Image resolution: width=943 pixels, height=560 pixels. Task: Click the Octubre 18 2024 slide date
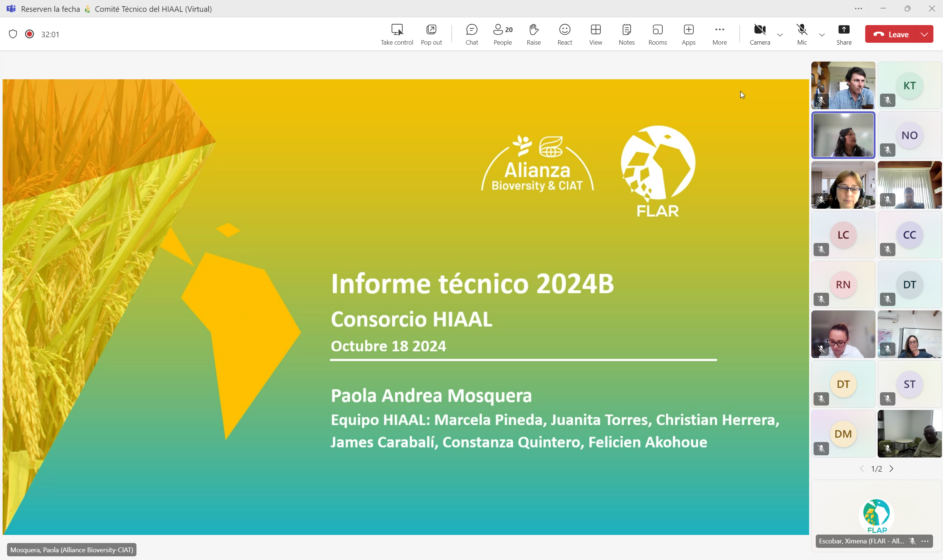[388, 346]
